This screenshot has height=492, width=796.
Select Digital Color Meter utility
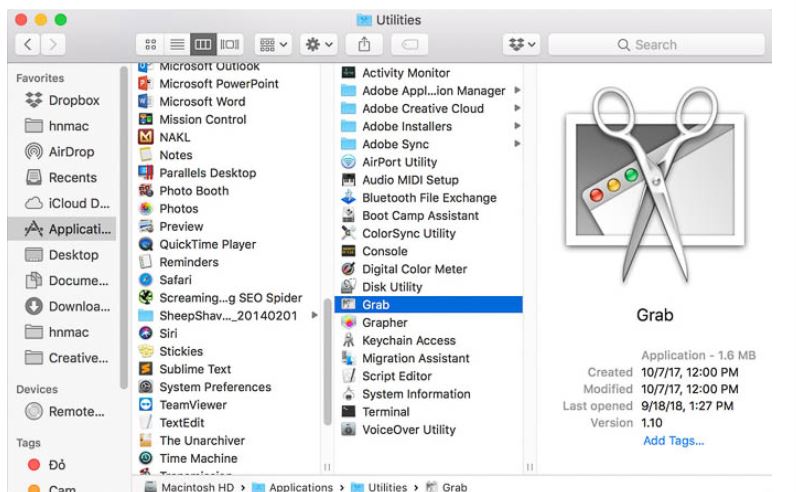pos(405,269)
